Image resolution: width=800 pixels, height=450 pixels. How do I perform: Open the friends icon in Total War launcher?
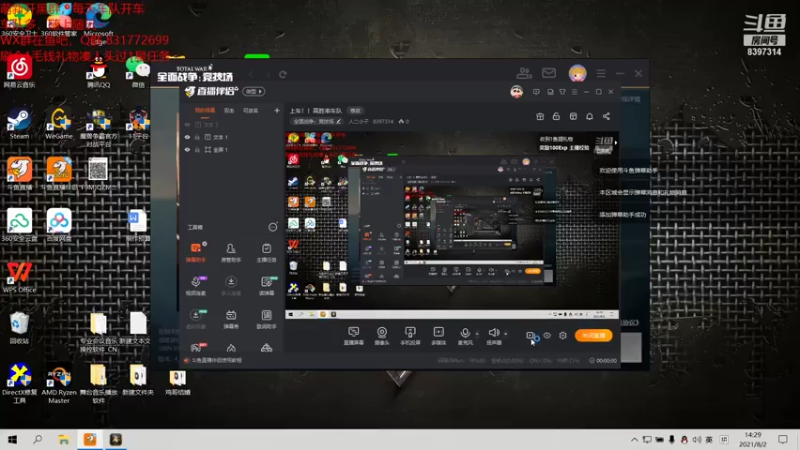(x=524, y=73)
